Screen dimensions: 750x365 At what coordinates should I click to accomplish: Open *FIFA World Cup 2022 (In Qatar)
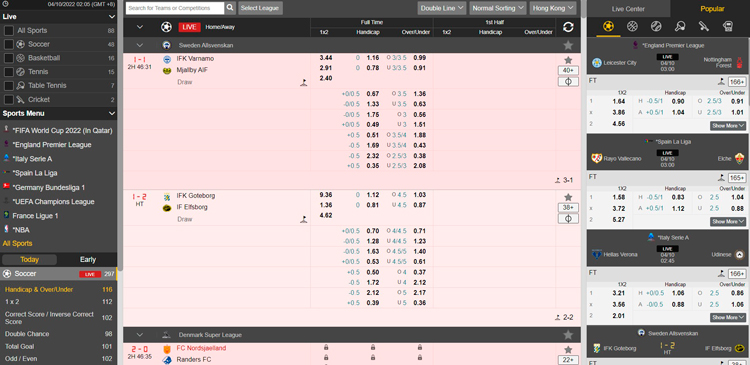pyautogui.click(x=62, y=131)
